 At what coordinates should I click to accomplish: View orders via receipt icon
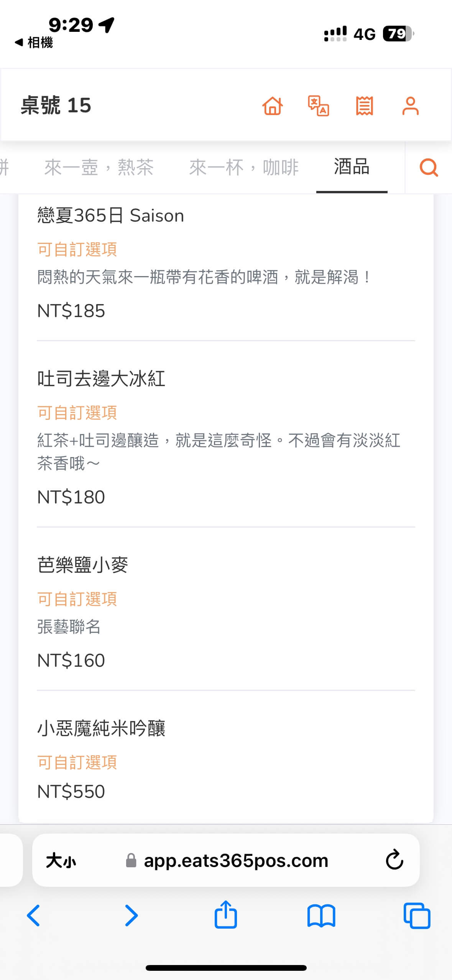tap(364, 105)
